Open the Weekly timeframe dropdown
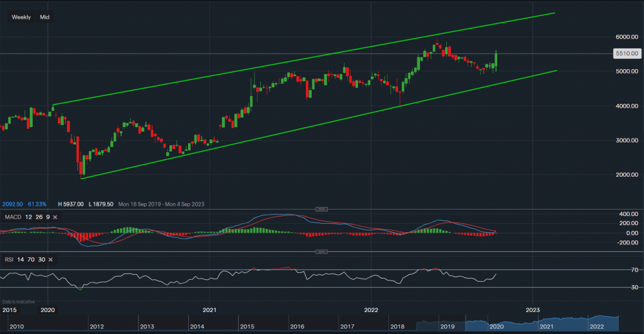The height and width of the screenshot is (334, 644). [21, 17]
